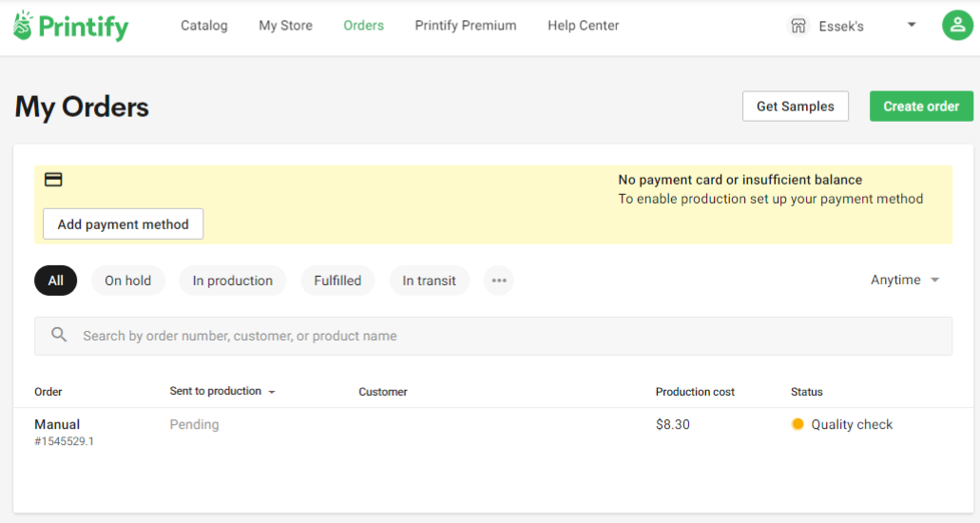980x523 pixels.
Task: Open the user profile avatar icon
Action: 957,25
